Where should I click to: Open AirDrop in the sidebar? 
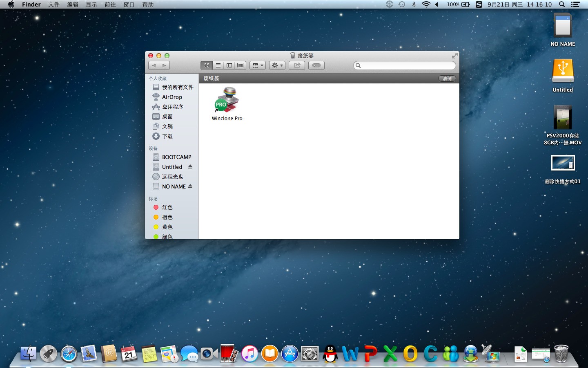(x=172, y=97)
